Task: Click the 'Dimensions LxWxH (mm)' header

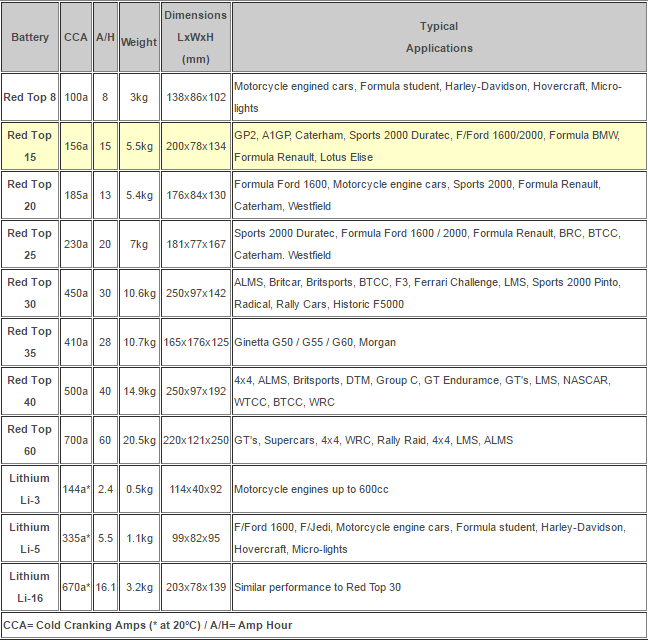Action: [196, 37]
